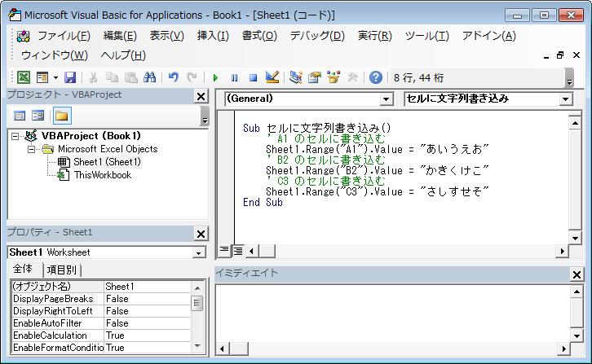Viewport: 592px width, 364px height.
Task: Click the Break pause icon
Action: [x=234, y=77]
